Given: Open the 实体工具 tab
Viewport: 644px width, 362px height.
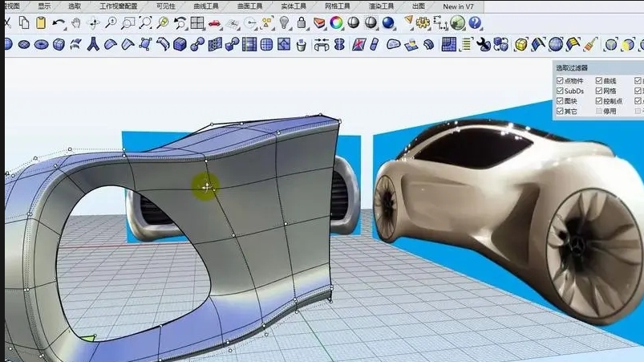Looking at the screenshot, I should 294,6.
